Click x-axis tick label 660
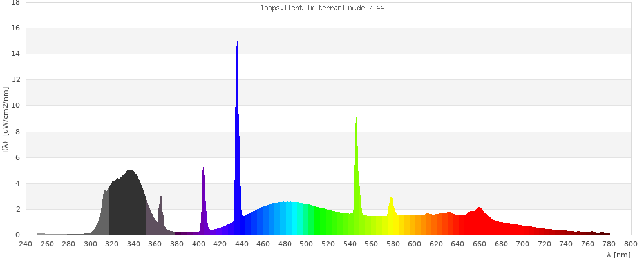The image size is (644, 258). (480, 244)
